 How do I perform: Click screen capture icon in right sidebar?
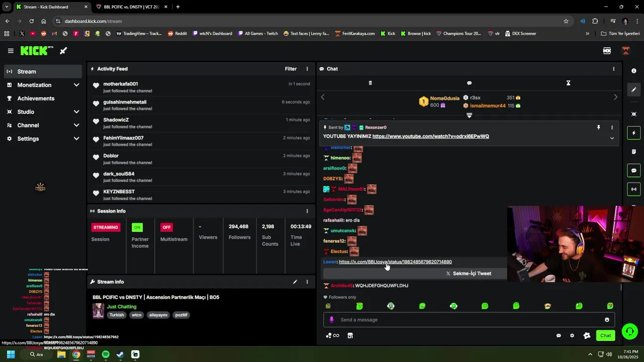[634, 114]
